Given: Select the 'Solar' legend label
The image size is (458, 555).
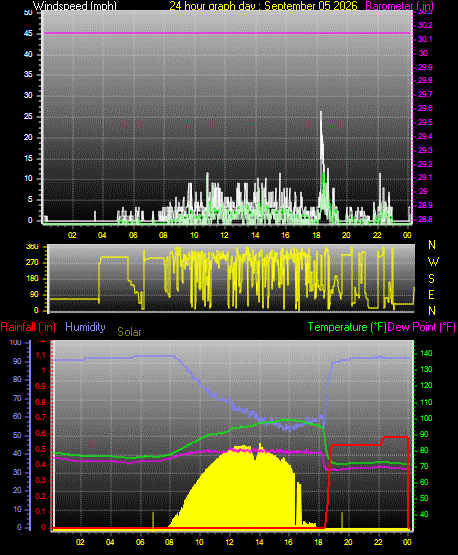Looking at the screenshot, I should (129, 332).
